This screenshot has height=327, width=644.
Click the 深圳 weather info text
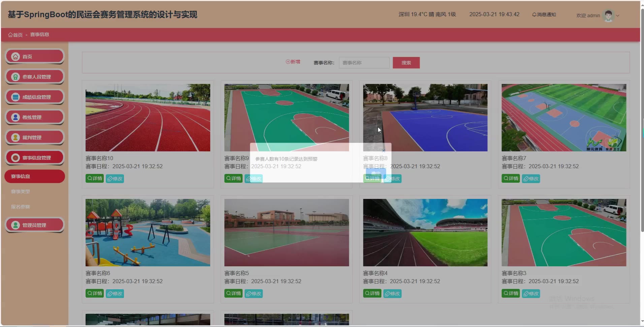coord(427,14)
